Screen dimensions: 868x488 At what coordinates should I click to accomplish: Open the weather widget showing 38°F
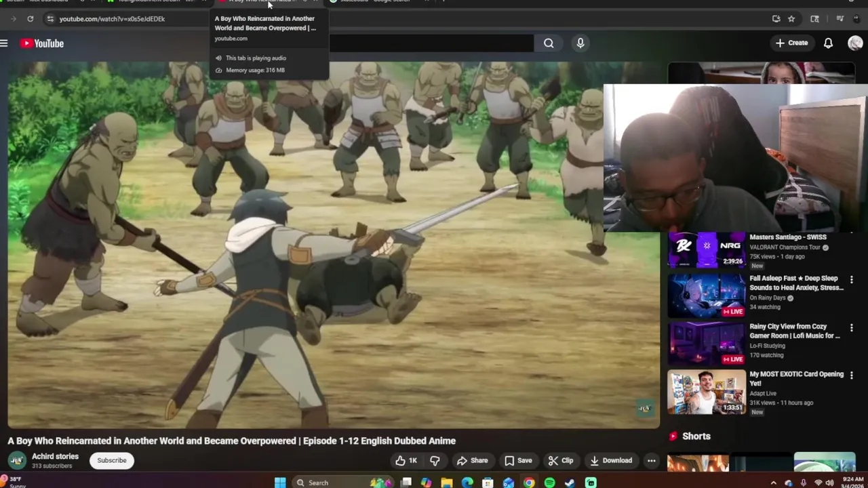[14, 483]
